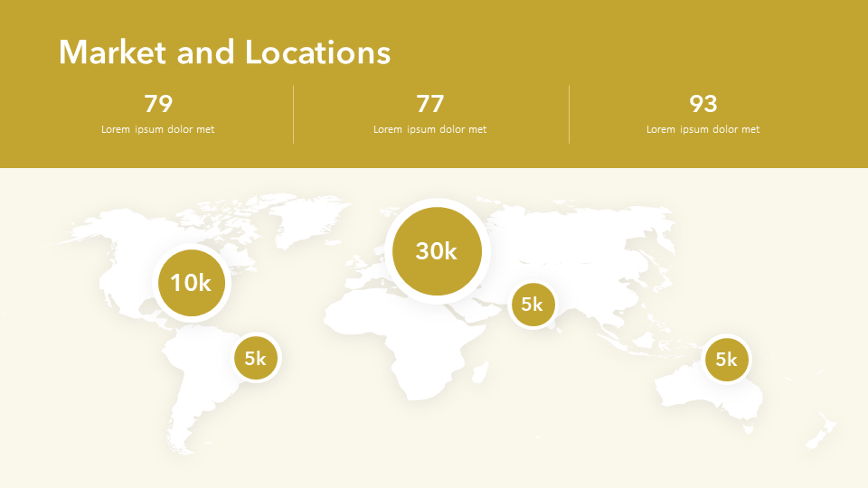
Task: Select the divider line between 79 and 77
Action: 294,114
